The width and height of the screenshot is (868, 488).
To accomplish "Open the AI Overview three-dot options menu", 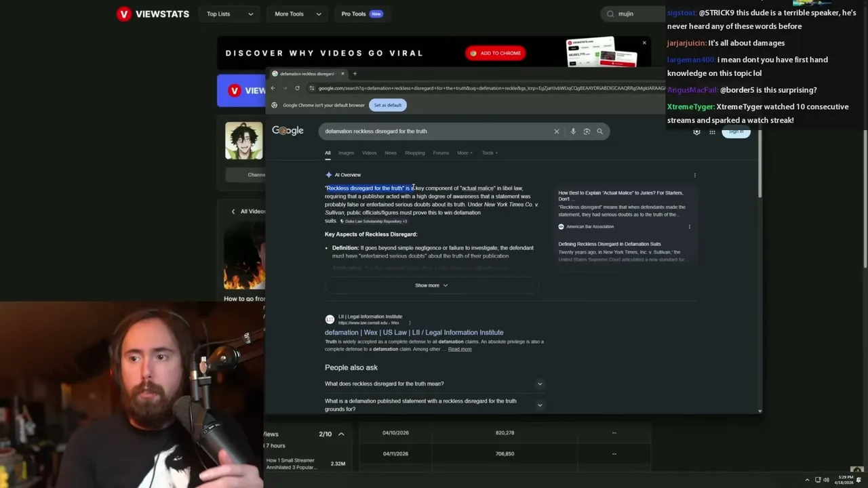I will tap(694, 175).
